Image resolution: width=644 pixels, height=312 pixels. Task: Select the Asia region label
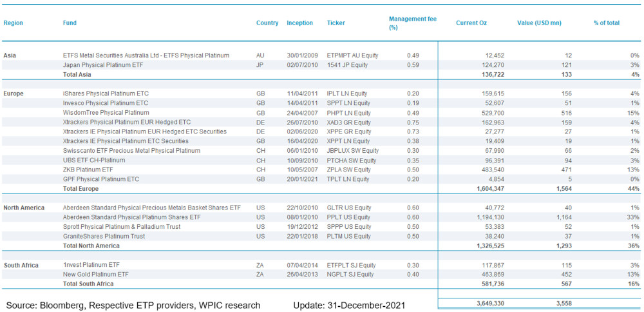[x=10, y=55]
